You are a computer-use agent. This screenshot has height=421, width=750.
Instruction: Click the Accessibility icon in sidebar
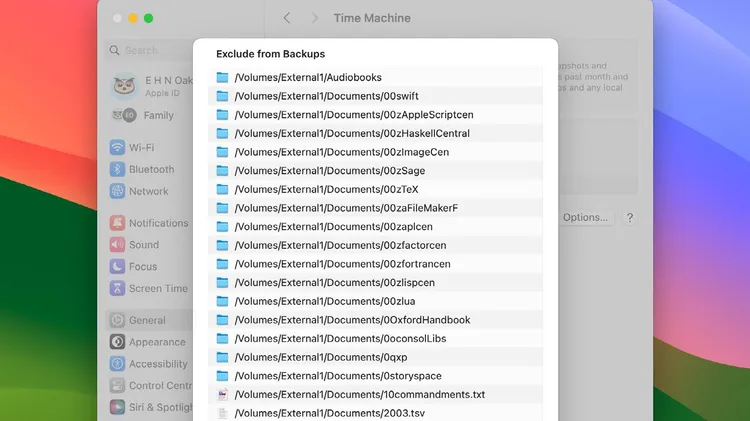(117, 364)
